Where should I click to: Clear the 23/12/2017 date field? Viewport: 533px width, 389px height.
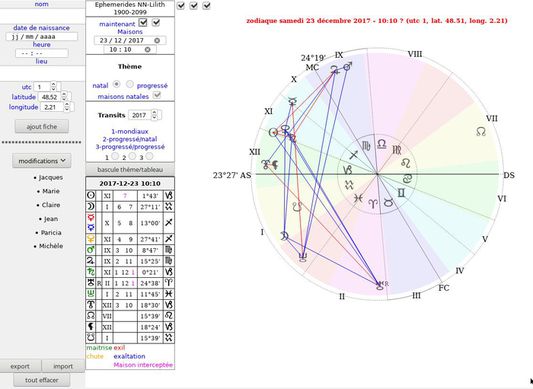pyautogui.click(x=157, y=40)
